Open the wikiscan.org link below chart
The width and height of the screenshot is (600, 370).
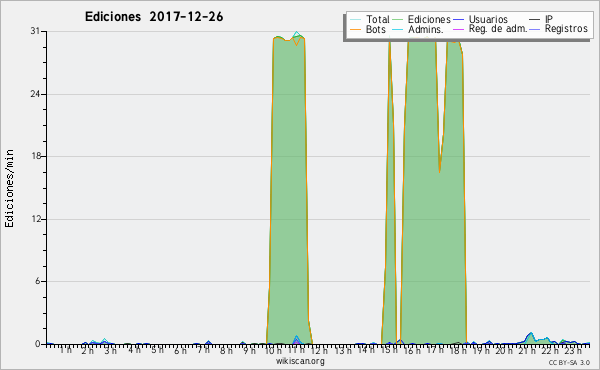[300, 361]
